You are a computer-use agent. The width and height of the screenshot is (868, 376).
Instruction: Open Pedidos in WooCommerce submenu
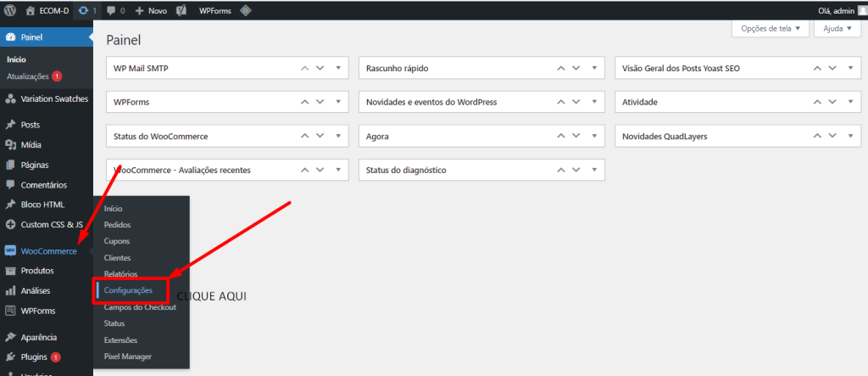point(117,225)
